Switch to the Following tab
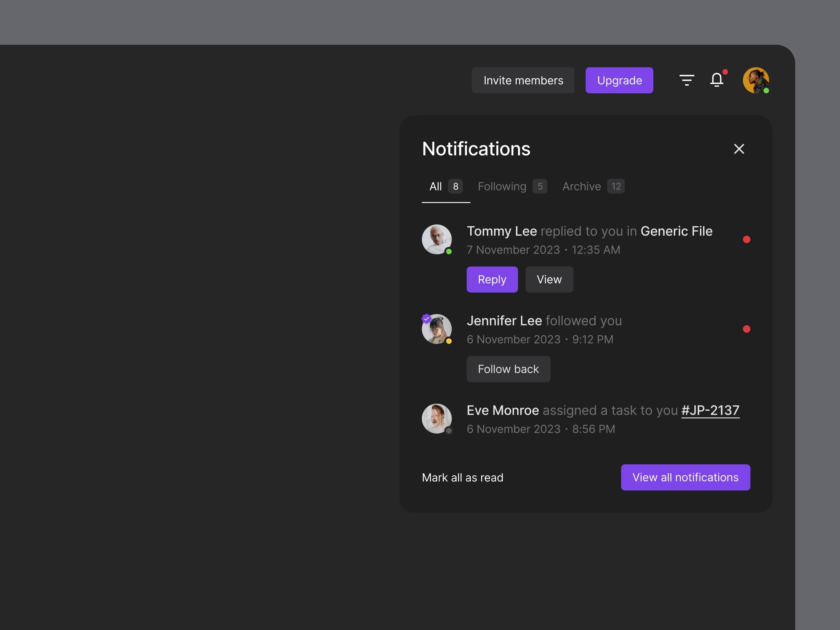Viewport: 840px width, 630px height. point(502,186)
